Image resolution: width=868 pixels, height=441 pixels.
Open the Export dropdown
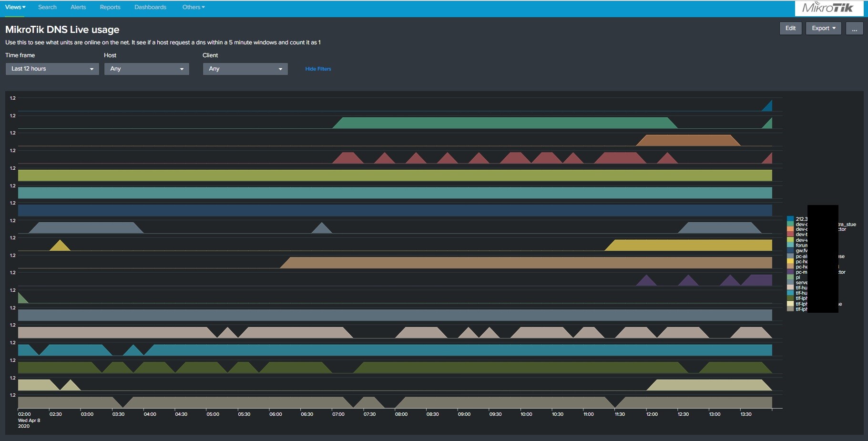tap(824, 28)
